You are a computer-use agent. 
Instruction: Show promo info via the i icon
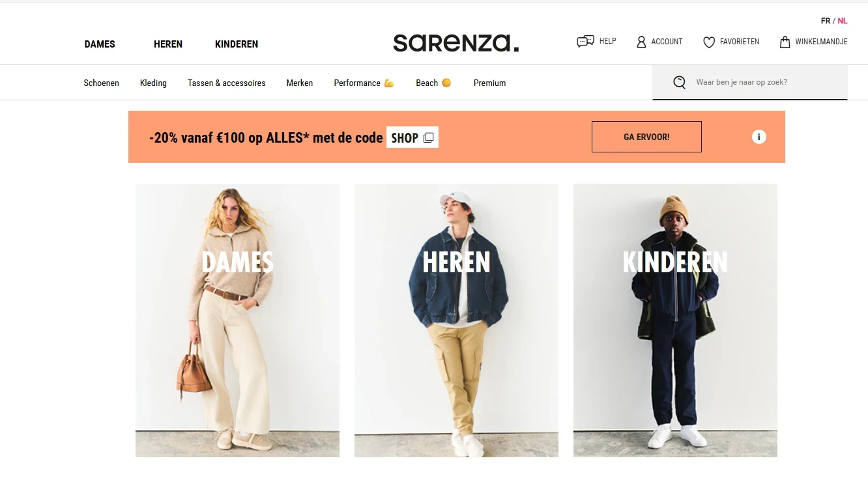pos(759,137)
